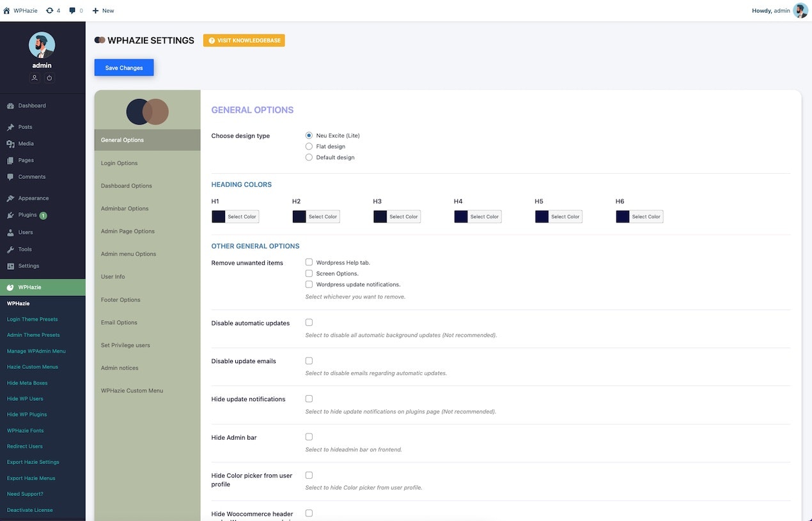Open Settings via its sliders icon
The image size is (812, 521).
(10, 266)
